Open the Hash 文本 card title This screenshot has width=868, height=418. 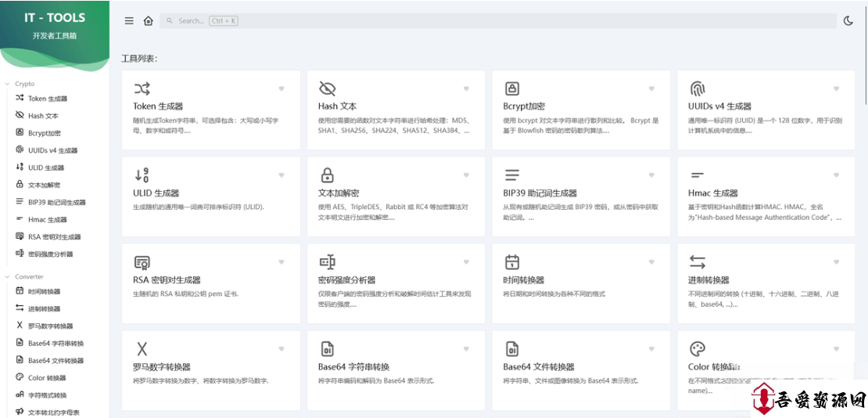click(337, 106)
